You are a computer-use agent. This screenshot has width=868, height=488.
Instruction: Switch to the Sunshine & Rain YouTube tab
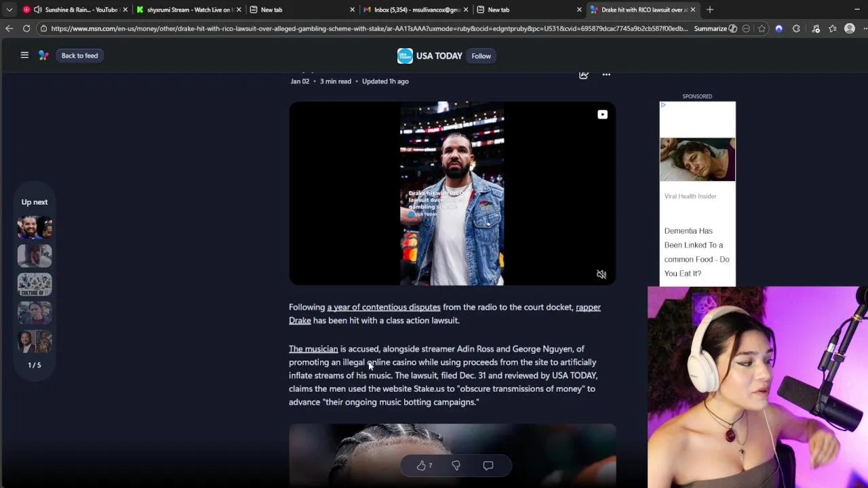point(75,9)
